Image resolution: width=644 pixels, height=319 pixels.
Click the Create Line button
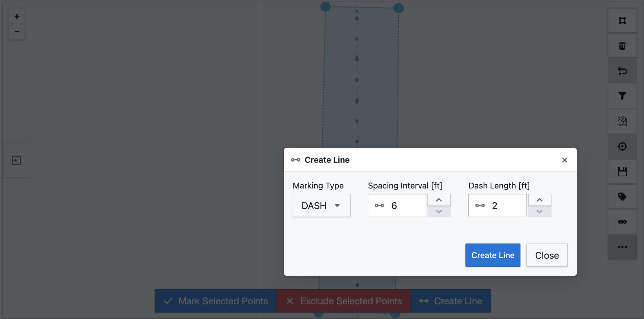coord(493,255)
